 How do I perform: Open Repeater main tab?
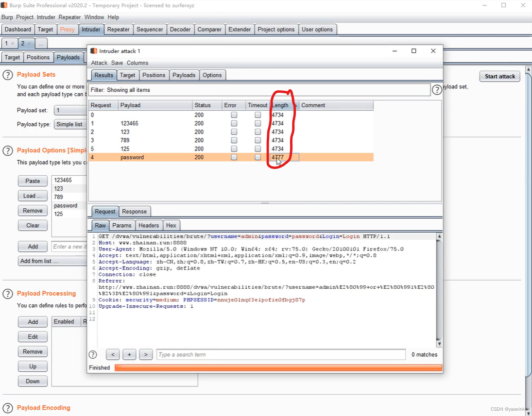[119, 30]
